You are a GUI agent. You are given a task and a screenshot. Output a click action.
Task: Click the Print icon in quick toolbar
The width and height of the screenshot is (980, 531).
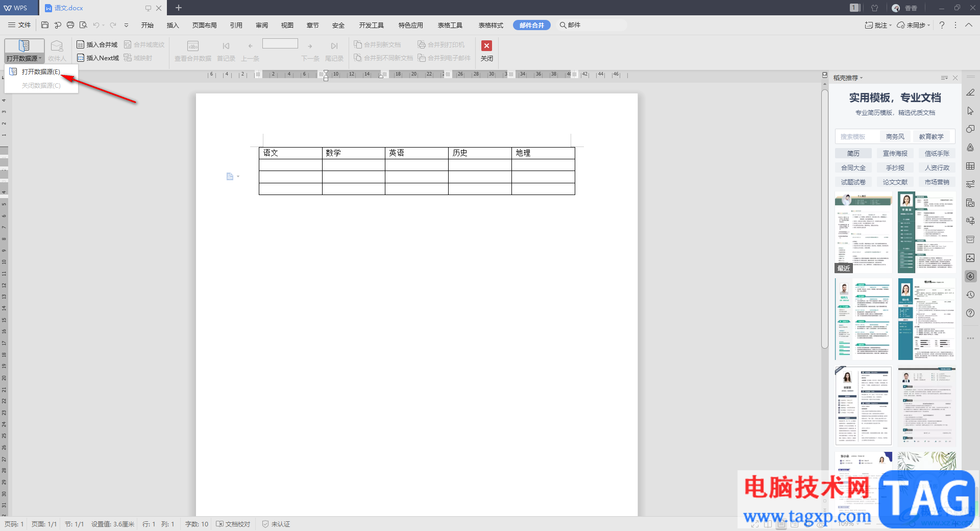[x=70, y=25]
